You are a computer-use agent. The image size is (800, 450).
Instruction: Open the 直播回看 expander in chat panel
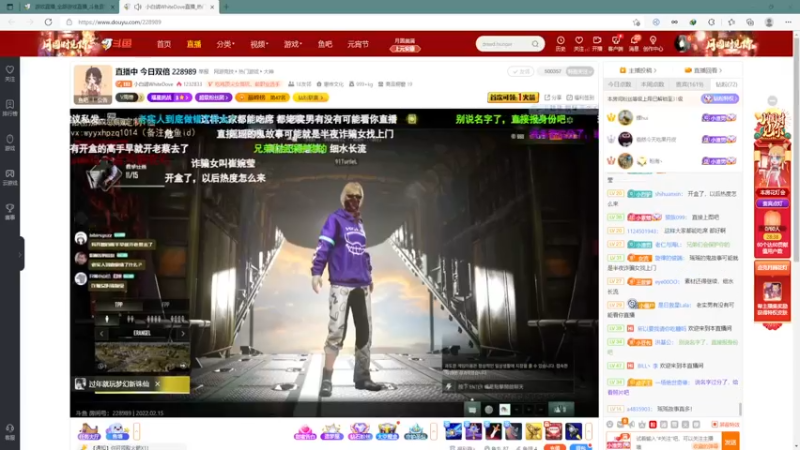click(x=703, y=70)
